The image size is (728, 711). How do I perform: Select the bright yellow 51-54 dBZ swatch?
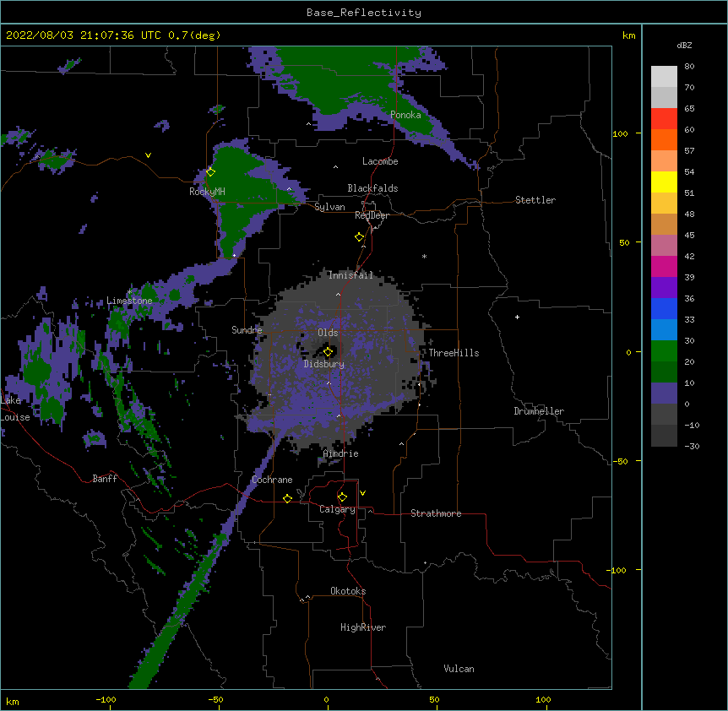click(664, 182)
